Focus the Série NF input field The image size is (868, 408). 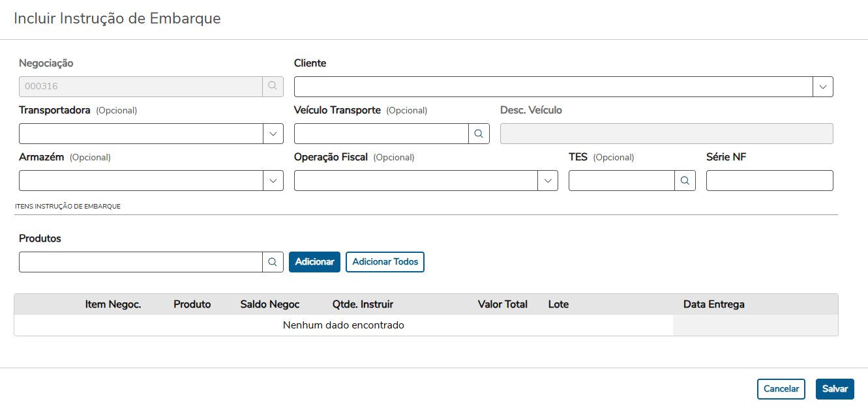click(770, 181)
